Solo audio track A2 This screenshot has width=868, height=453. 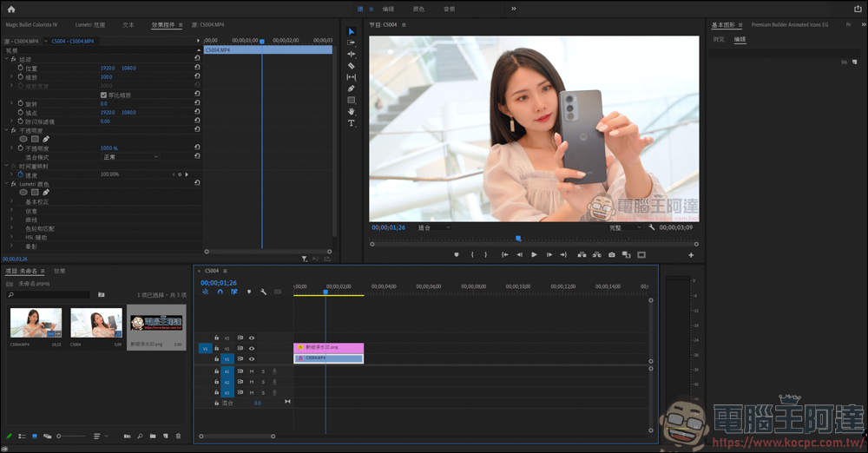click(263, 382)
